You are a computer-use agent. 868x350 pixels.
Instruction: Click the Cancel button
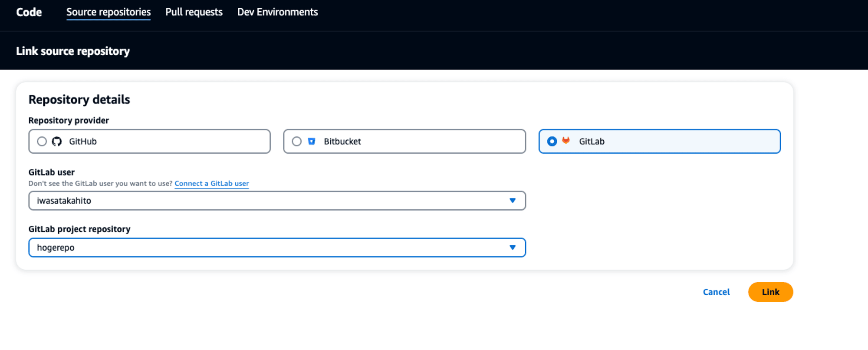pyautogui.click(x=717, y=292)
